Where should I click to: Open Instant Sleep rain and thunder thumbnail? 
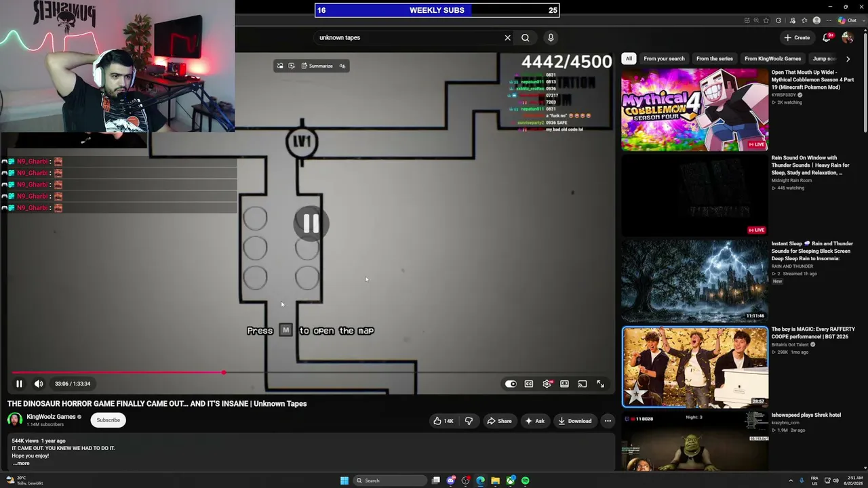pos(695,281)
